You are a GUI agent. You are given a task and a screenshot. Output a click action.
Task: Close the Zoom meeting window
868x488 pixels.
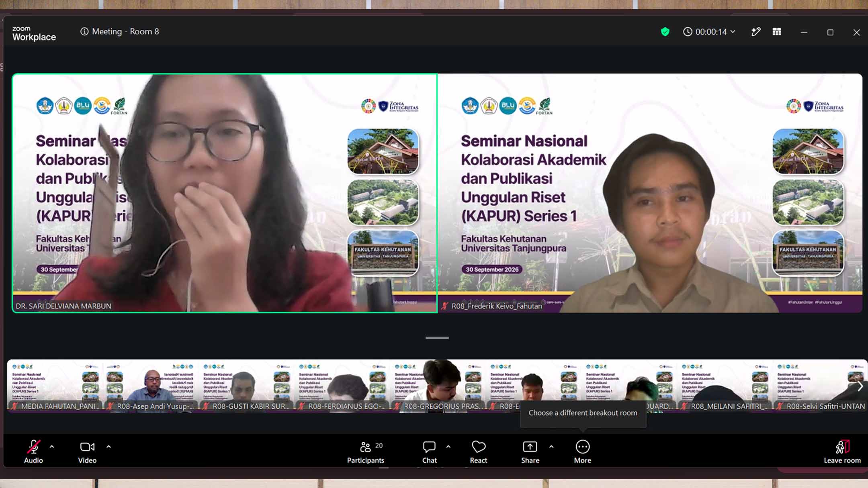(857, 32)
